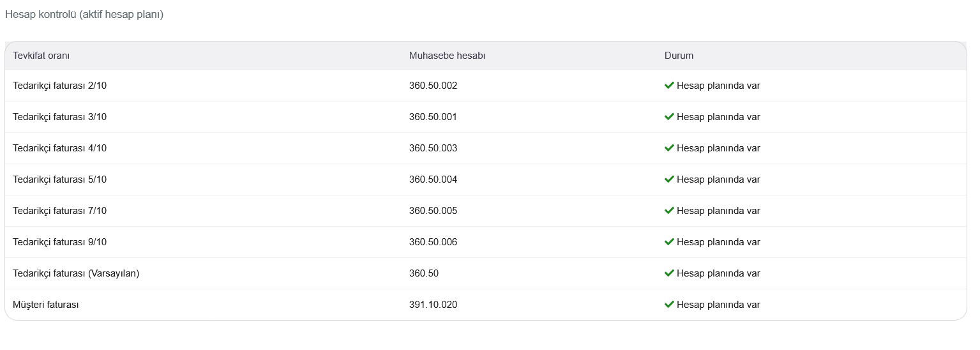Click the Tevkifat oranı column header
This screenshot has height=350, width=980.
coord(41,56)
